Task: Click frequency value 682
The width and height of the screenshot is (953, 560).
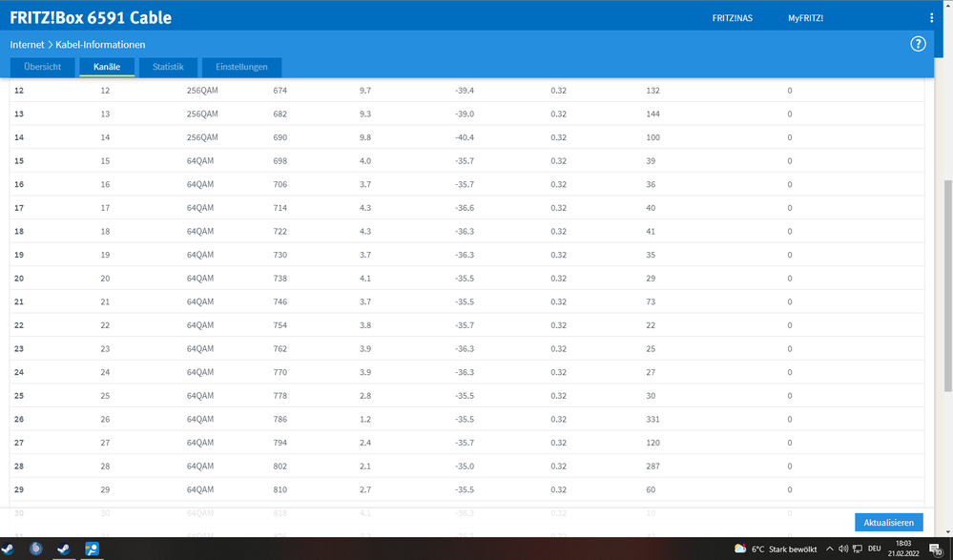Action: [280, 114]
